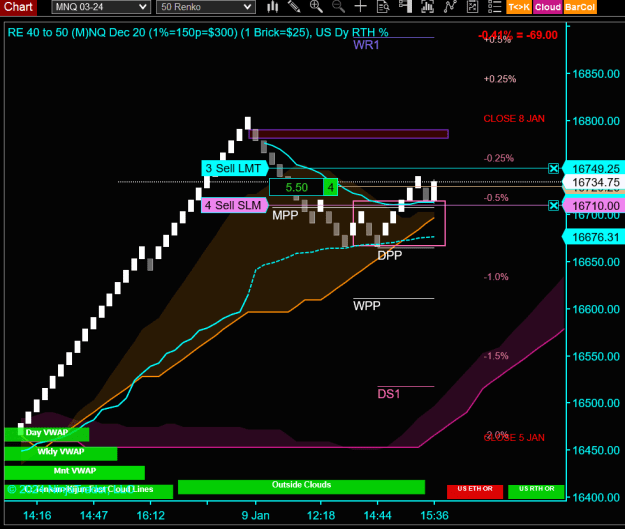The image size is (625, 529).
Task: Click the MPP pivot label
Action: tap(285, 216)
